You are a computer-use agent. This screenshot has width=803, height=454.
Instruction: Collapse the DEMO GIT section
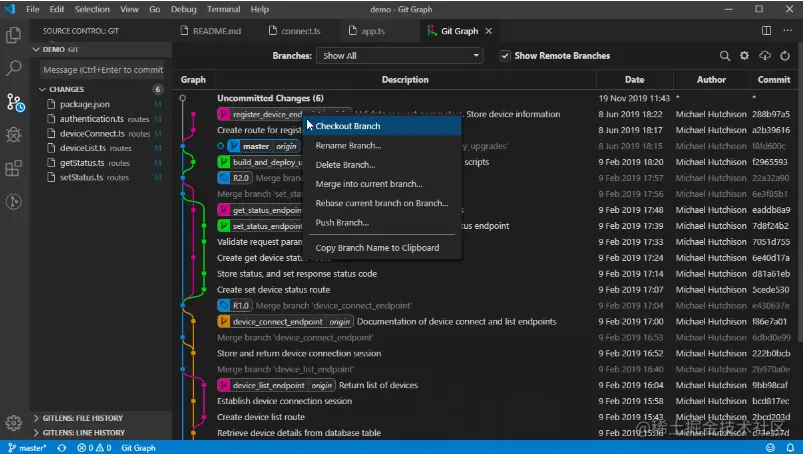(x=101, y=49)
